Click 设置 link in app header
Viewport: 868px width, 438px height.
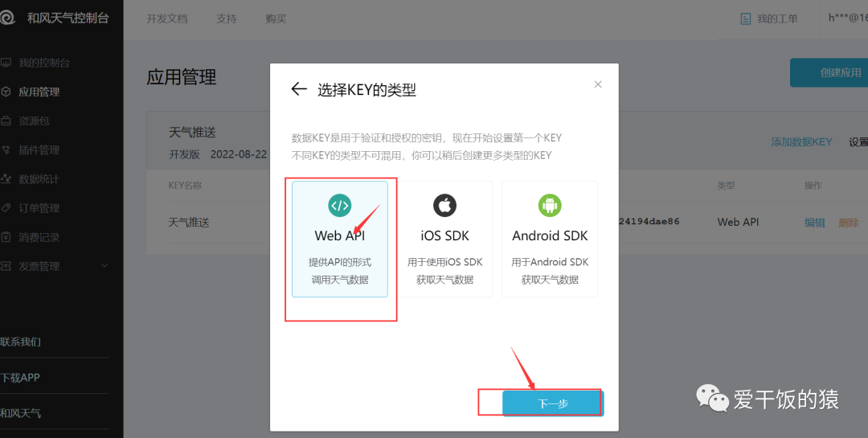(858, 141)
